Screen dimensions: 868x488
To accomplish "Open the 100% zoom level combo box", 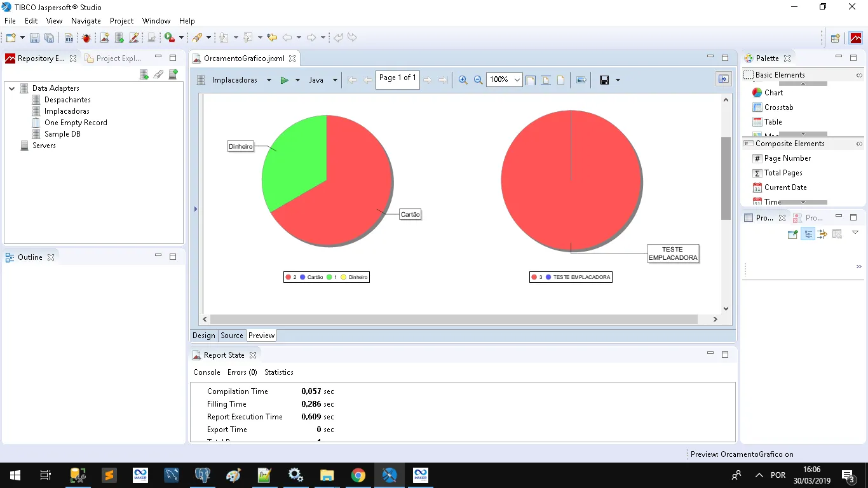I will tap(517, 80).
